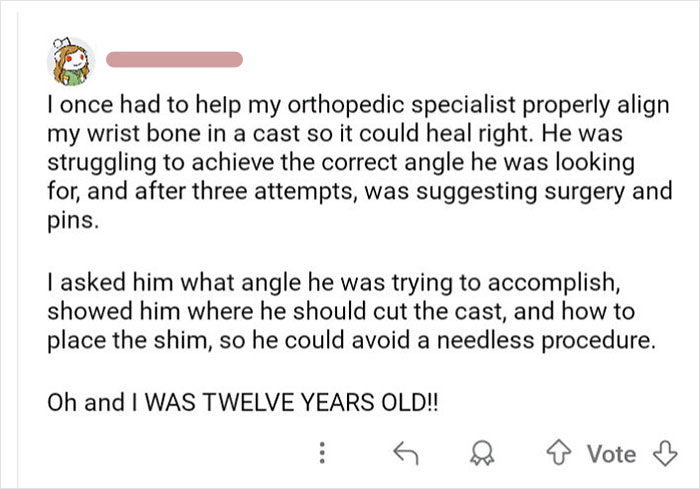This screenshot has width=700, height=489.
Task: Reply to the comment using arrow icon
Action: (405, 455)
